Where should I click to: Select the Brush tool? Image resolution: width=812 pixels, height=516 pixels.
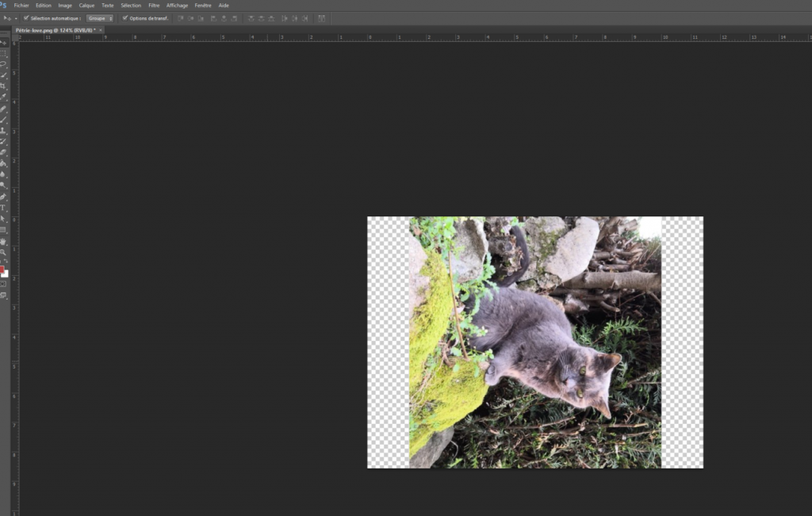[3, 120]
